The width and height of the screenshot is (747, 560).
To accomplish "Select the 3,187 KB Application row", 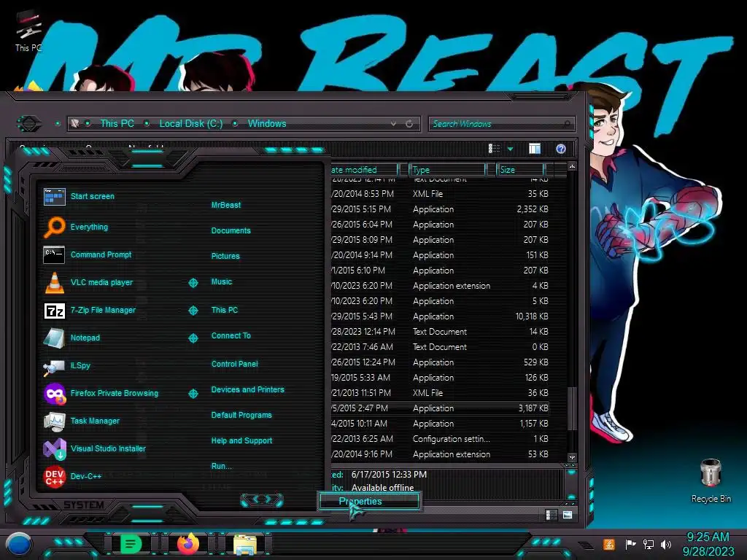I will 441,408.
